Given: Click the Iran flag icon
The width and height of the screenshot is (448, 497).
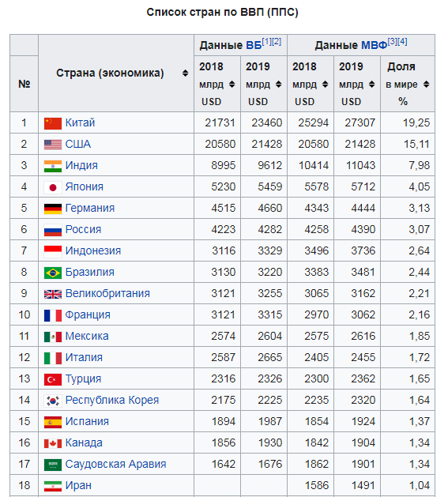Looking at the screenshot, I should [53, 486].
